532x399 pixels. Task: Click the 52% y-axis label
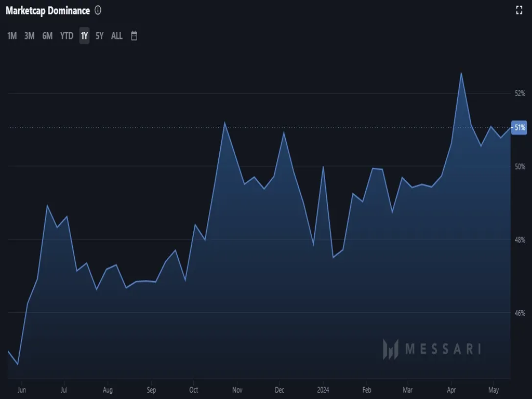(x=520, y=94)
